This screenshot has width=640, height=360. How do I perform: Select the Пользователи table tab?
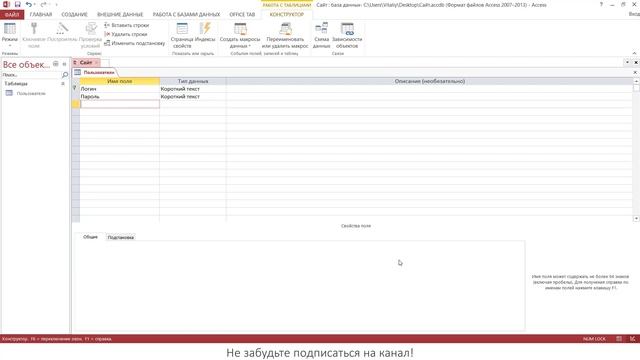[x=95, y=72]
